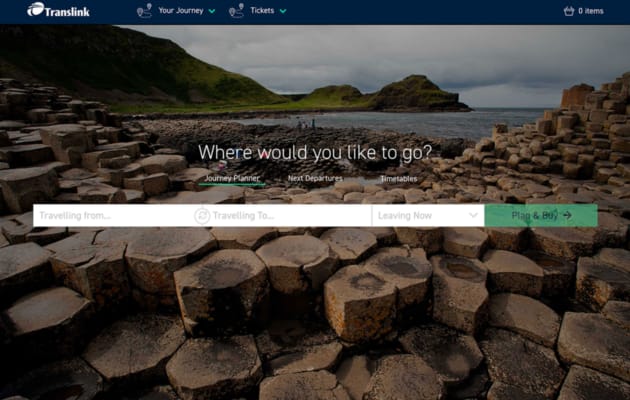This screenshot has width=630, height=400.
Task: Click the Translink logo
Action: (58, 10)
